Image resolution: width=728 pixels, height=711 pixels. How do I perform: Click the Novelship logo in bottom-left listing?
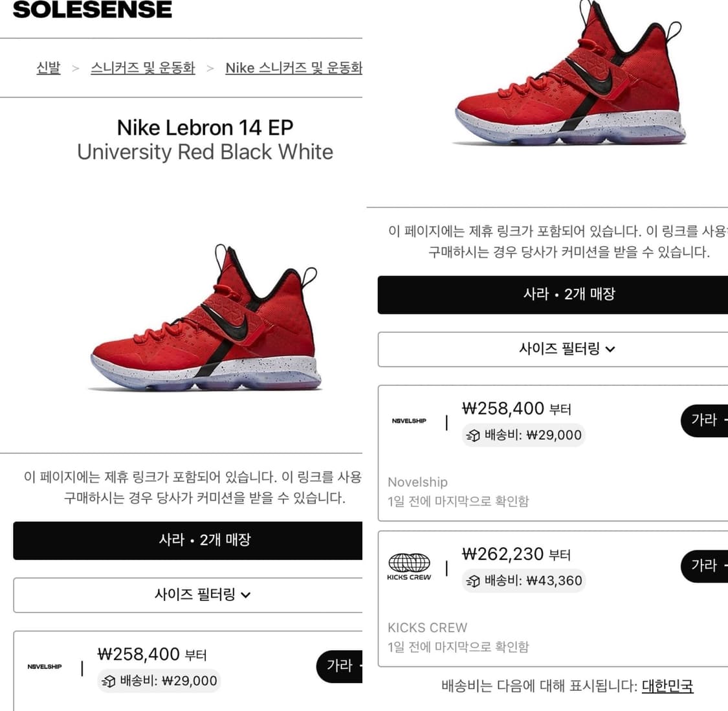click(x=45, y=667)
